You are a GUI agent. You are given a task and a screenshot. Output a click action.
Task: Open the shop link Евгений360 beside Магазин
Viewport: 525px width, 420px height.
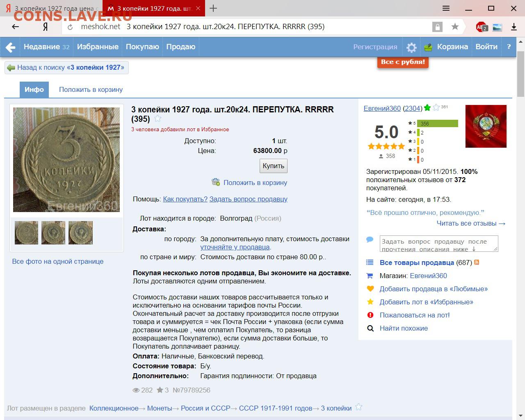[429, 276]
